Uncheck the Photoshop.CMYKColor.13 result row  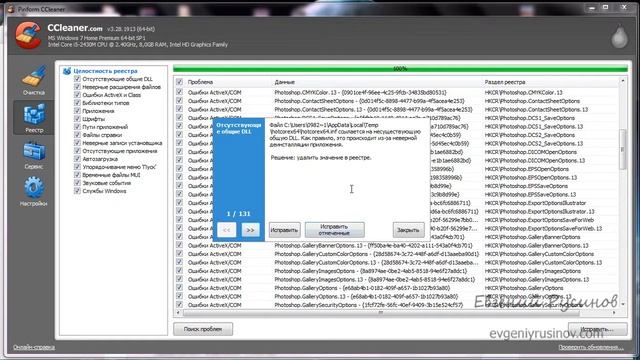click(x=179, y=92)
